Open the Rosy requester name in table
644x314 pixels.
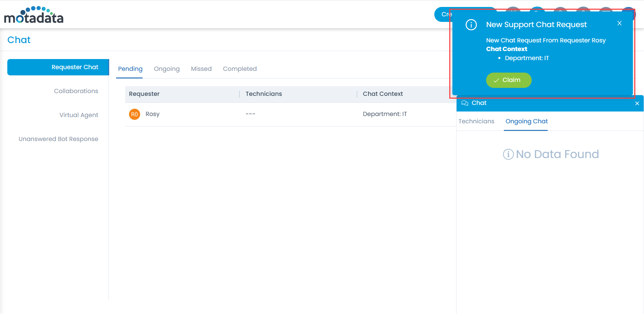pyautogui.click(x=152, y=114)
